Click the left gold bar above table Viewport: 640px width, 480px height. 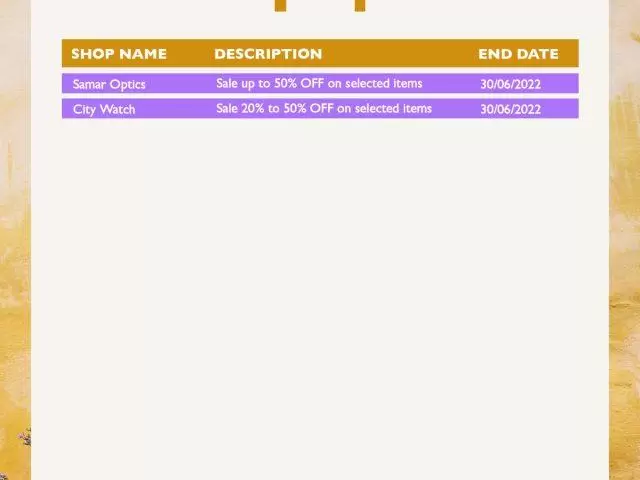tap(280, 6)
